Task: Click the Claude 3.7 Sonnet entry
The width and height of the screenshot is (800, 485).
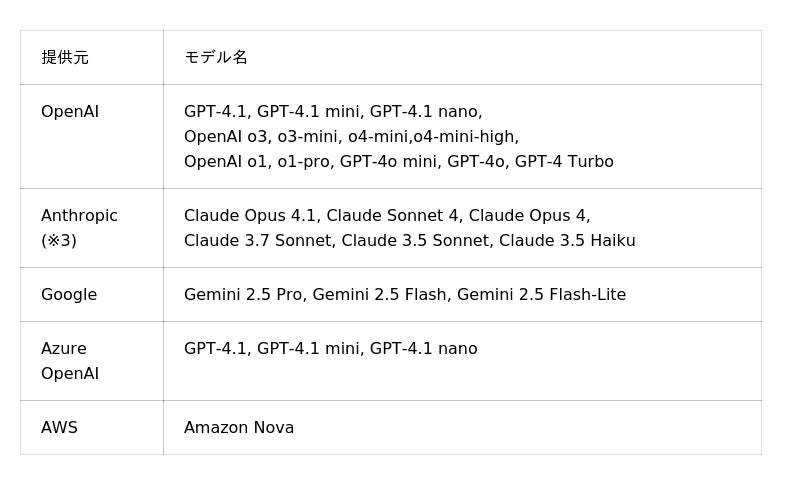Action: click(x=258, y=241)
